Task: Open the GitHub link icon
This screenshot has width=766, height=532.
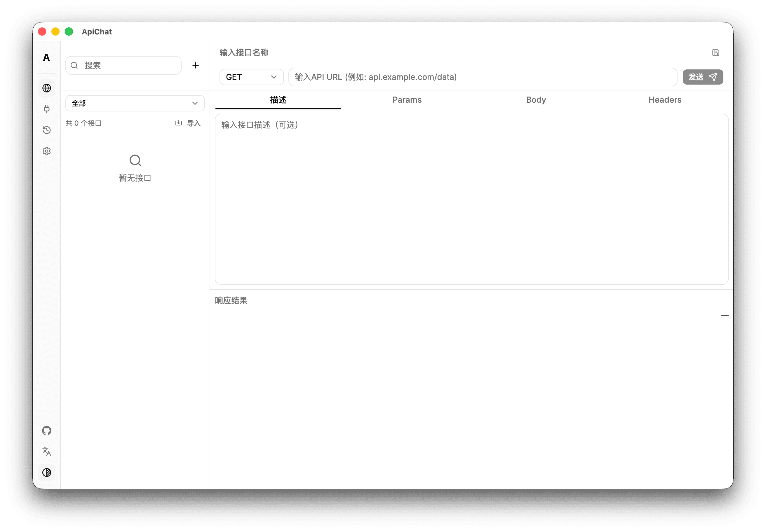Action: (x=47, y=431)
